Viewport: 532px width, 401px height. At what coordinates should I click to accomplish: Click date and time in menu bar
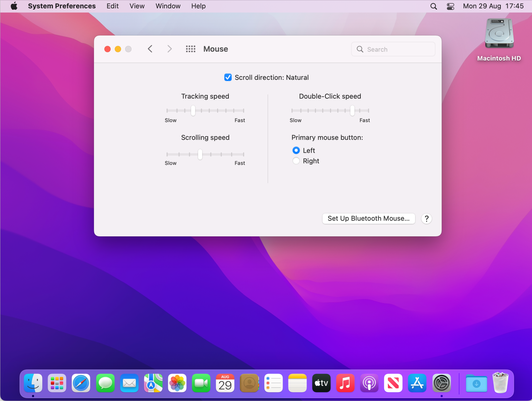click(x=493, y=6)
